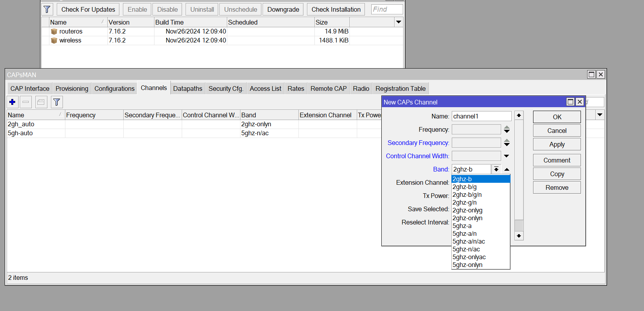Click the Band field showing 2ghz-b
The width and height of the screenshot is (644, 311).
(x=472, y=169)
